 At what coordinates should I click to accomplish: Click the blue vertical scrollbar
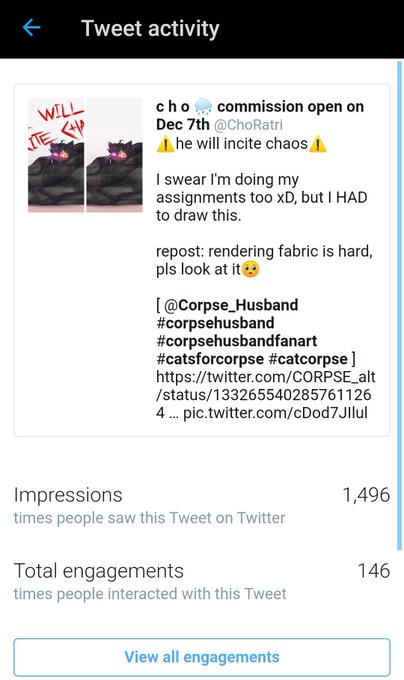coord(399,306)
